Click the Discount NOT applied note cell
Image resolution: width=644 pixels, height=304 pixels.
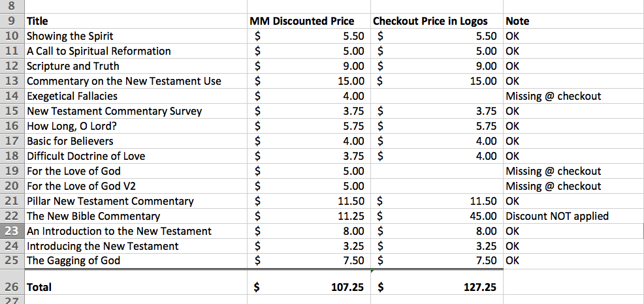(573, 216)
